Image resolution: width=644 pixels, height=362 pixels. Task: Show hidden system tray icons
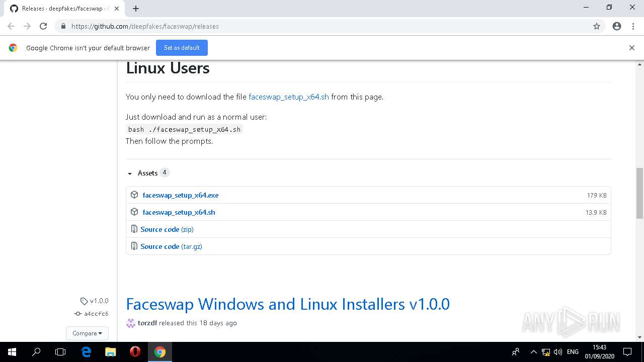tap(534, 352)
